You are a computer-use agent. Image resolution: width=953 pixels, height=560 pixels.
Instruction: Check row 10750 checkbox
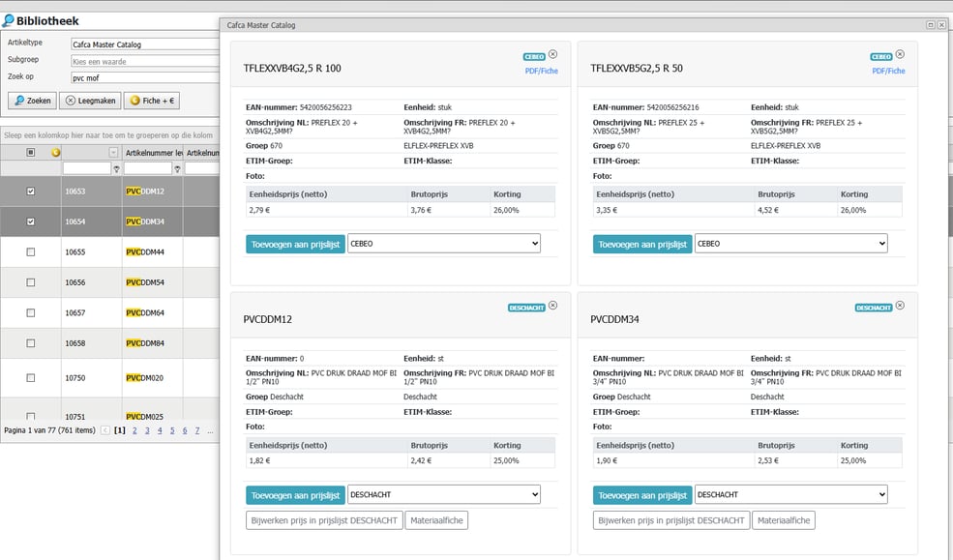(30, 377)
